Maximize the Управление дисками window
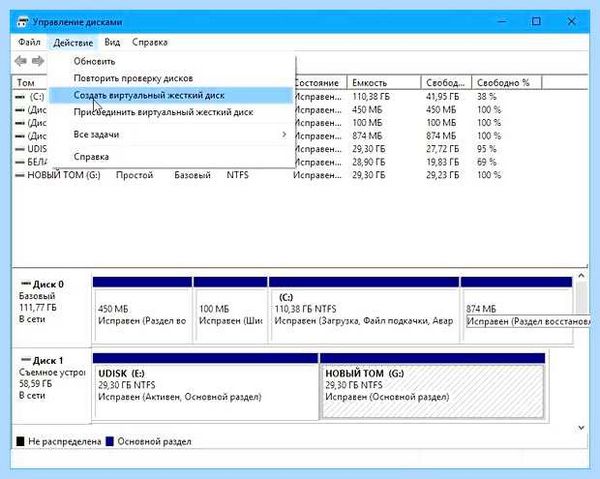 (x=536, y=21)
